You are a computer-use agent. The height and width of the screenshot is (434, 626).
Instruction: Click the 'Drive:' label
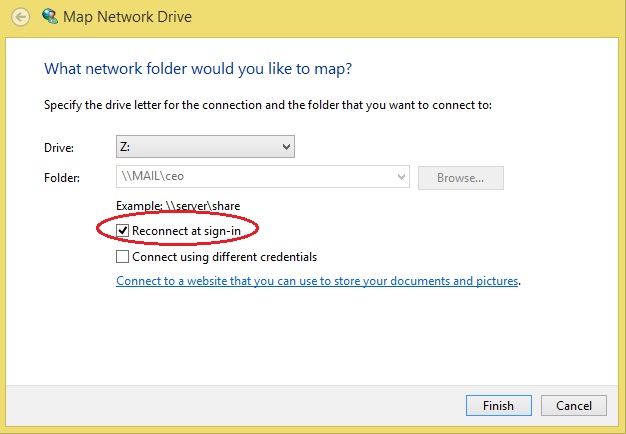click(59, 148)
